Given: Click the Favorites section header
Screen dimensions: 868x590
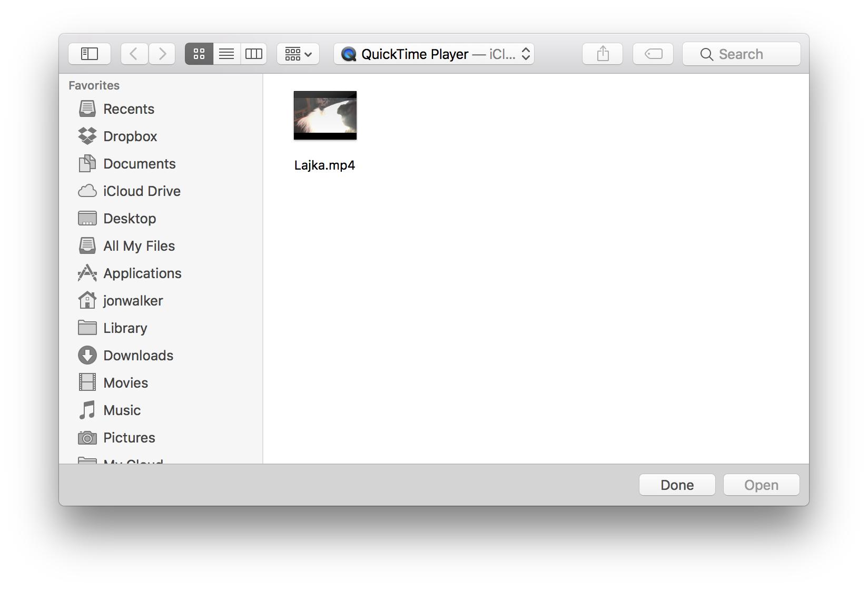Looking at the screenshot, I should pos(94,85).
